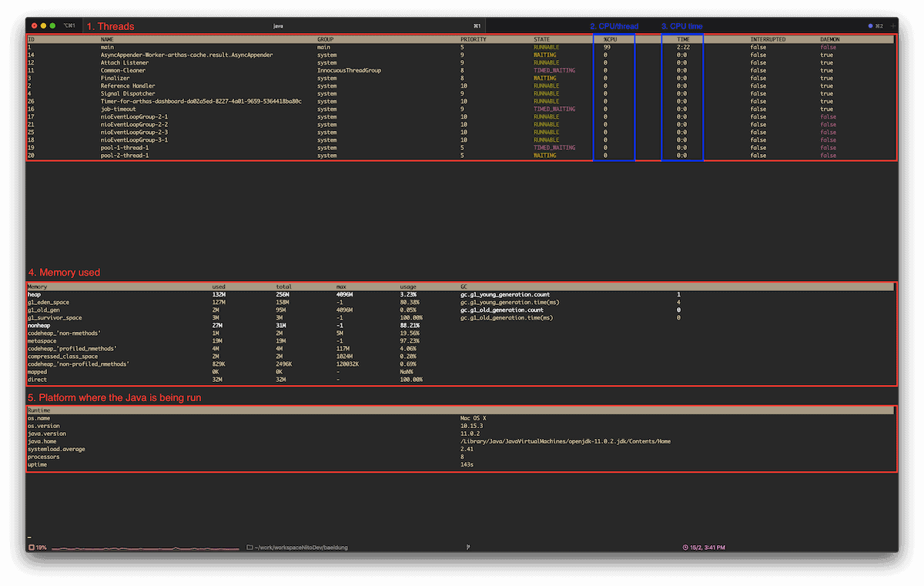Click the clock icon in status bar
This screenshot has height=586, width=924.
pyautogui.click(x=685, y=547)
